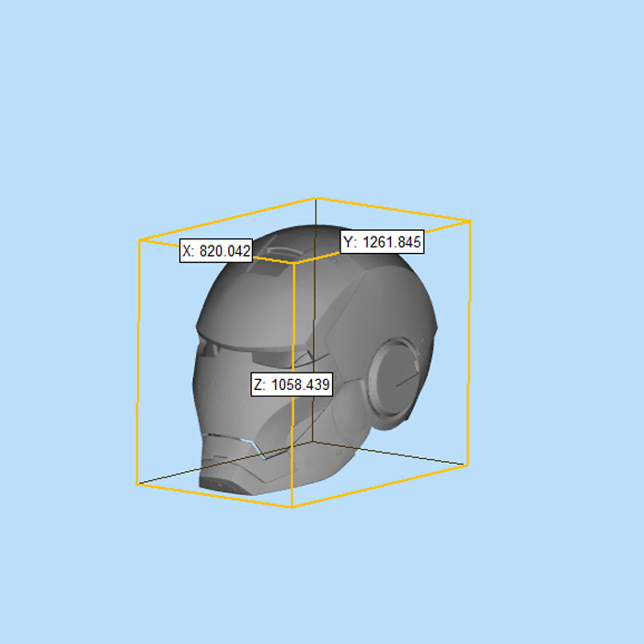
Task: Select the circular ear disc on helmet
Action: click(x=398, y=378)
